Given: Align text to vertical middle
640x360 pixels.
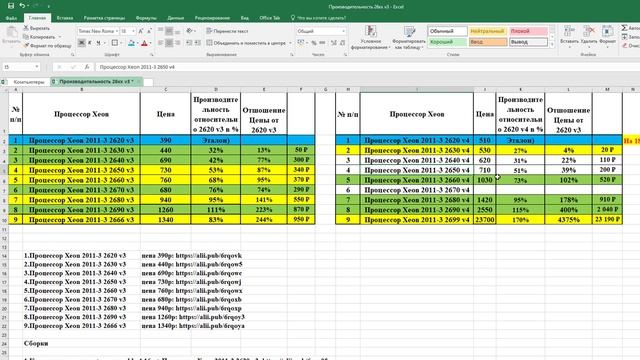Looking at the screenshot, I should pyautogui.click(x=169, y=31).
